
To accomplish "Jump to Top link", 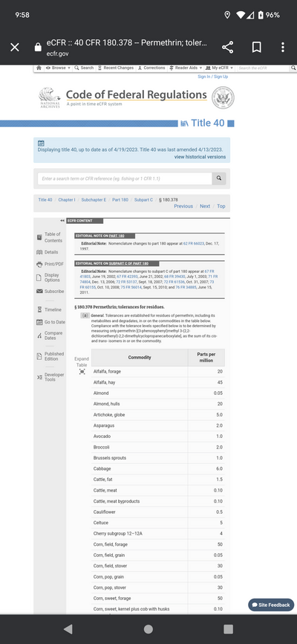I will (x=221, y=206).
